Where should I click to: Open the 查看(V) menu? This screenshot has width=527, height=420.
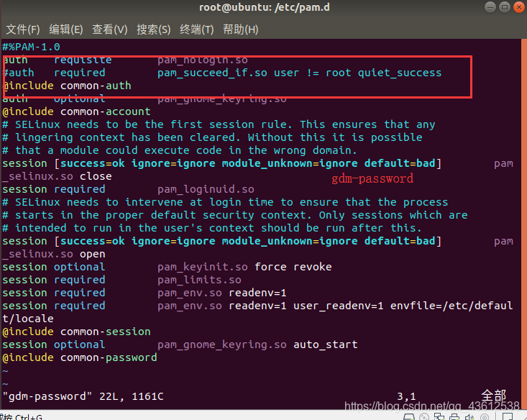[110, 29]
